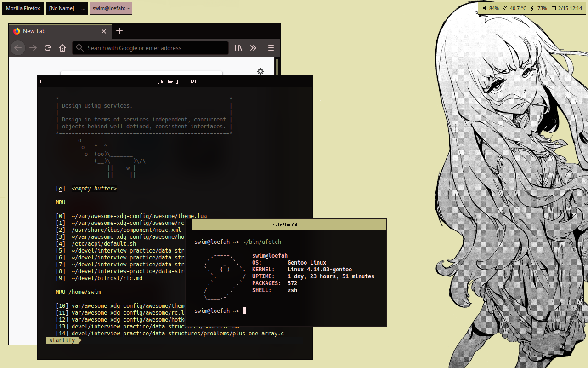Select entry [4] /etc/acpi/default.sh
Image resolution: width=588 pixels, height=368 pixels.
[x=96, y=244]
